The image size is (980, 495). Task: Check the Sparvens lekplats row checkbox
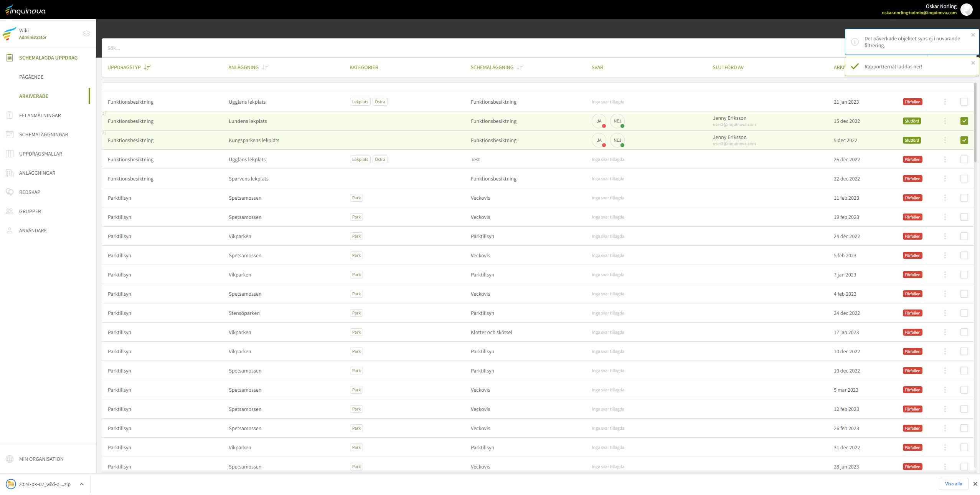click(964, 179)
